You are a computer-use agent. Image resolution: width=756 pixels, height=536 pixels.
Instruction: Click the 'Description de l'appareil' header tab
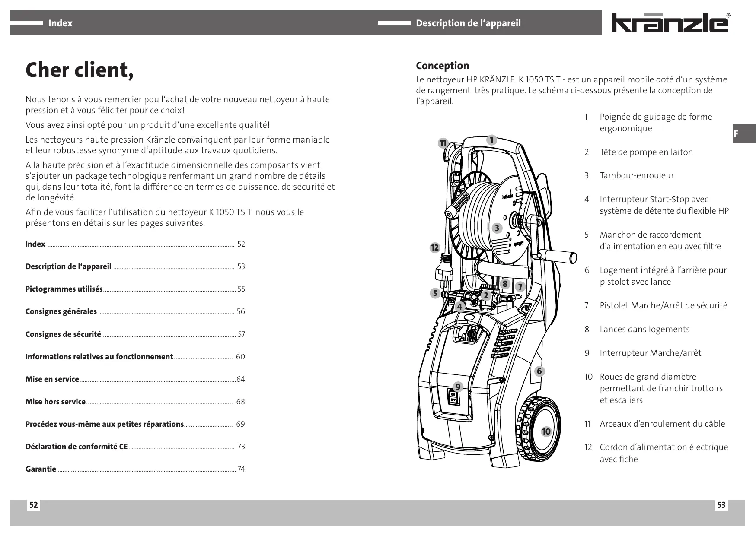coord(468,23)
